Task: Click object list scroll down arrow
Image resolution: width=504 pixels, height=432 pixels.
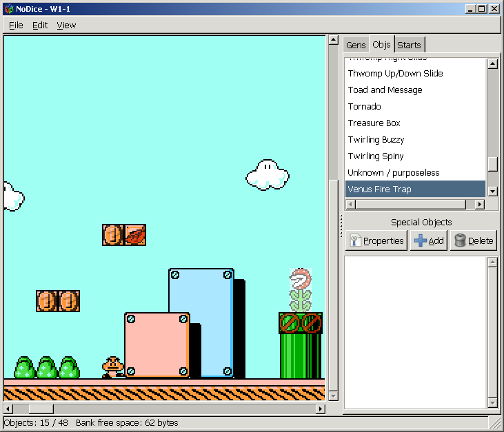Action: click(492, 192)
